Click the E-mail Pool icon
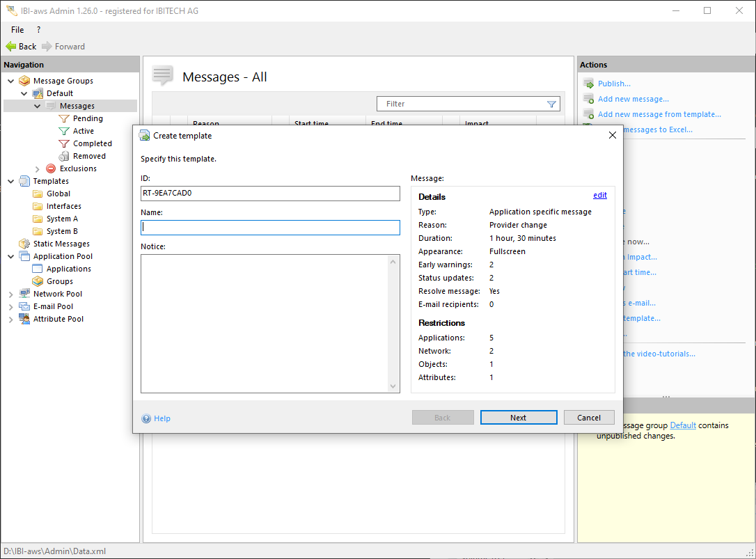Screen dimensions: 756x559 tap(24, 306)
